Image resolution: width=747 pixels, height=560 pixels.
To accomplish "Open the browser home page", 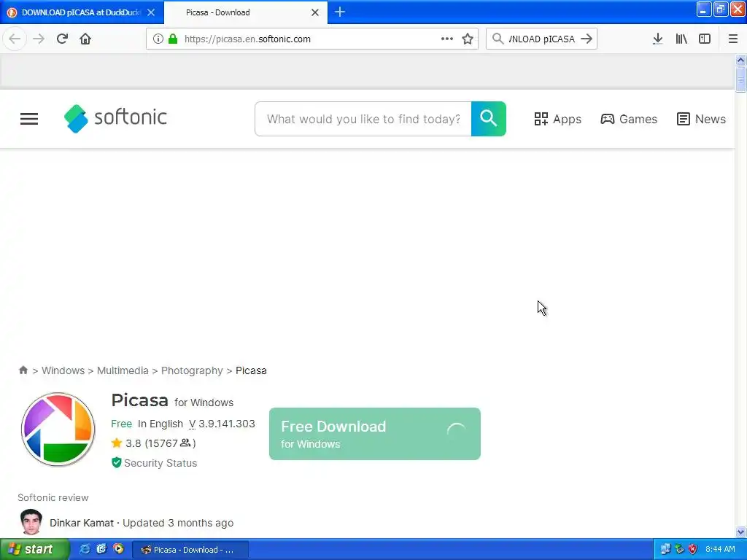I will (85, 39).
